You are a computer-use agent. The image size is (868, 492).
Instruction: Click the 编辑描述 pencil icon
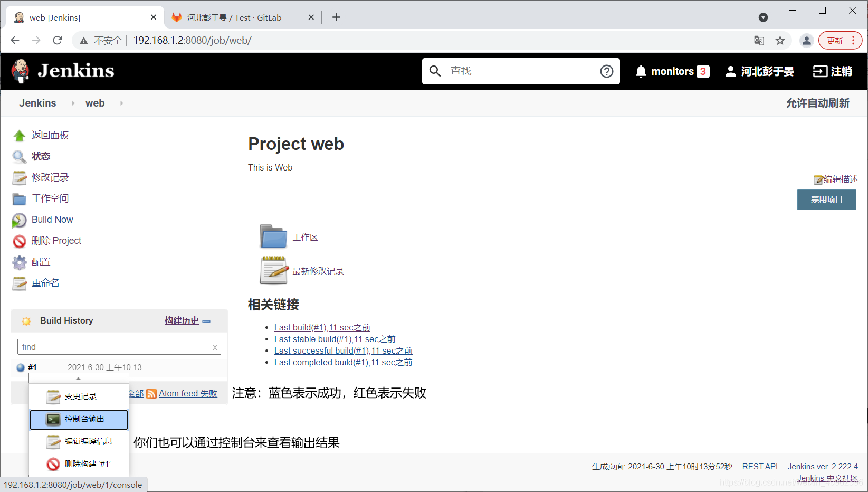click(x=818, y=179)
